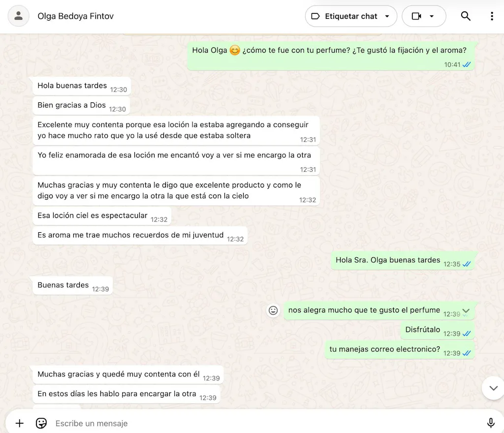Open the search in chat magnifier
The width and height of the screenshot is (504, 433).
coord(466,16)
